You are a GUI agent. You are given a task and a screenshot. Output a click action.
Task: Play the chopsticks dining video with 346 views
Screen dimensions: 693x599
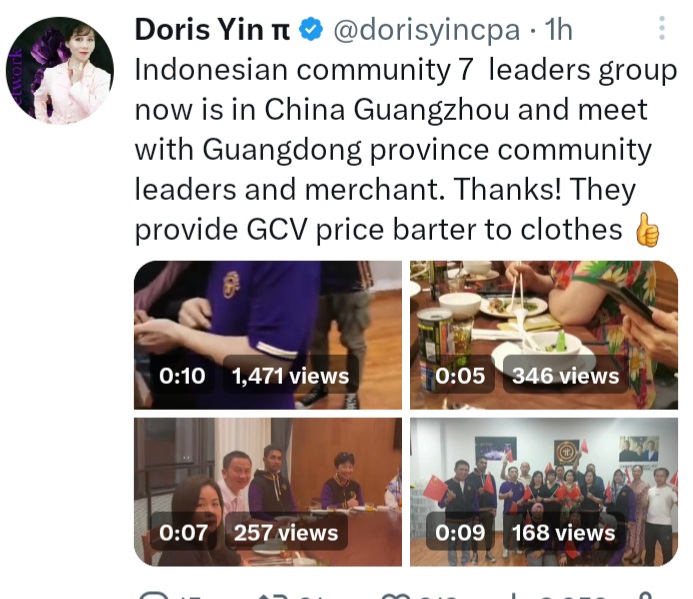click(544, 335)
